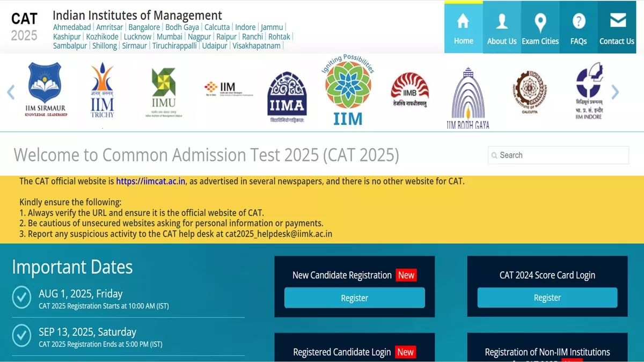Viewport: 644px width, 362px height.
Task: Open the FAQs nav tab
Action: (x=579, y=28)
